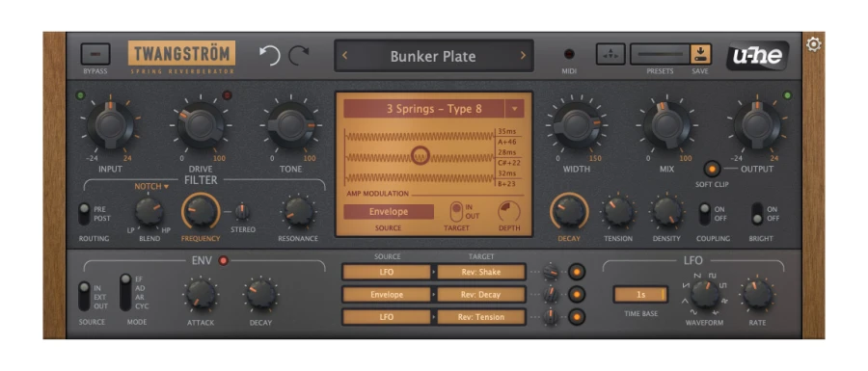Open the Rev: Shake target selector
The width and height of the screenshot is (868, 371).
click(x=481, y=272)
